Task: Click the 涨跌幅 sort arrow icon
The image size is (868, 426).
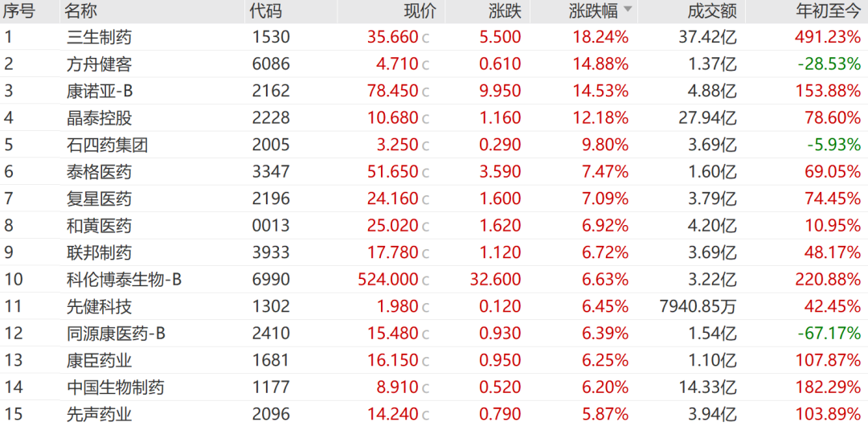Action: pos(627,10)
